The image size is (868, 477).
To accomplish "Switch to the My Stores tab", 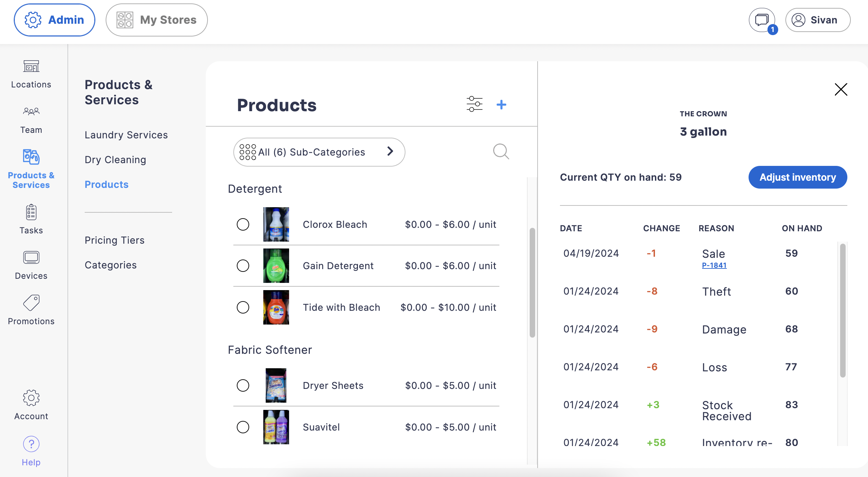I will coord(157,20).
